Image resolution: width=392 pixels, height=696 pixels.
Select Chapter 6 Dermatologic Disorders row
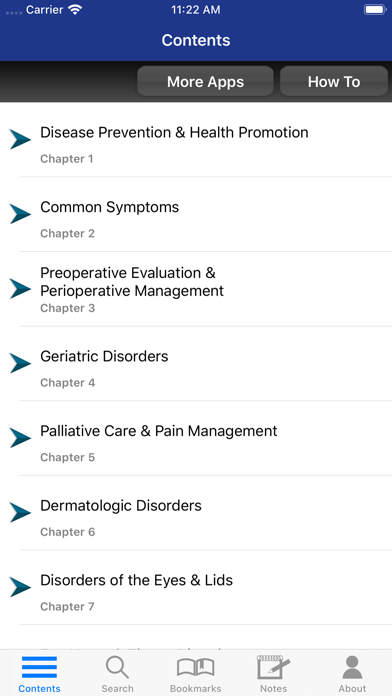click(x=196, y=513)
